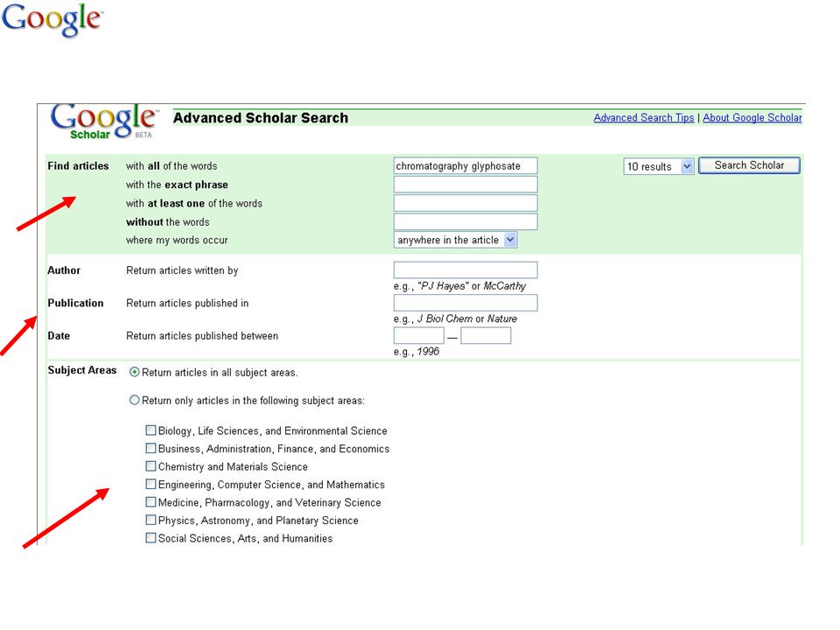Check Business, Administration, Finance, and Economics
The height and width of the screenshot is (630, 840).
point(151,448)
